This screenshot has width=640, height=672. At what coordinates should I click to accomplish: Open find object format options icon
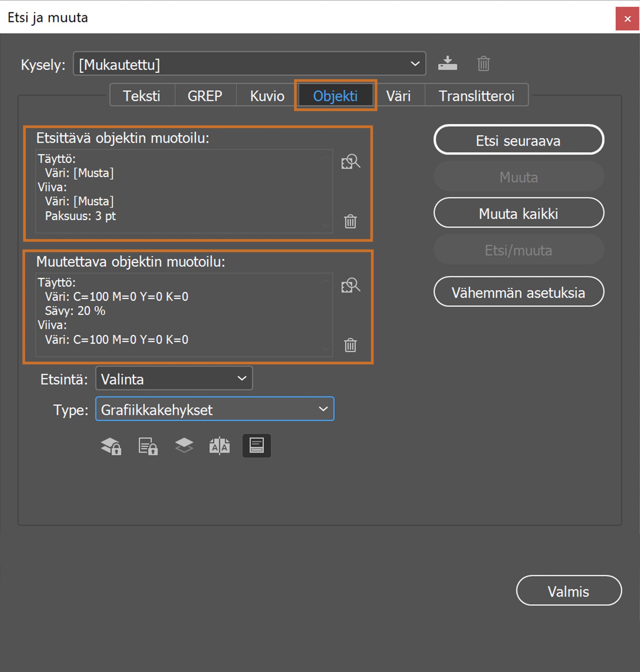coord(350,162)
